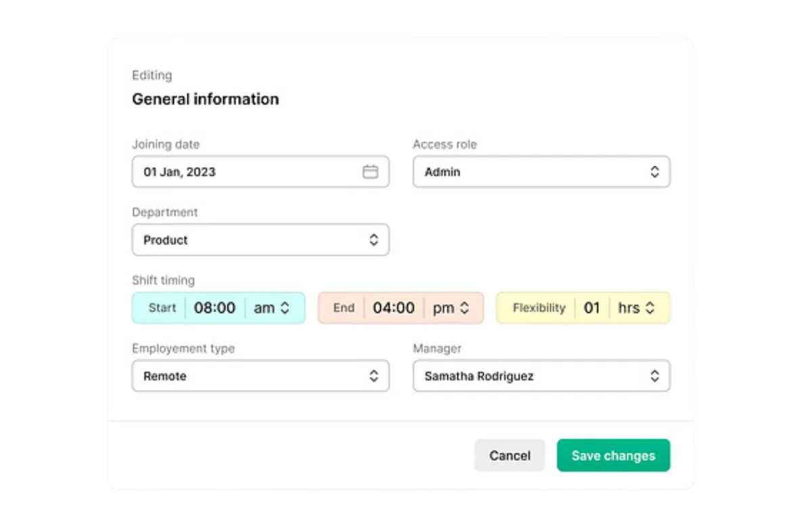
Task: Click the Manager field chevron arrows icon
Action: [x=654, y=376]
